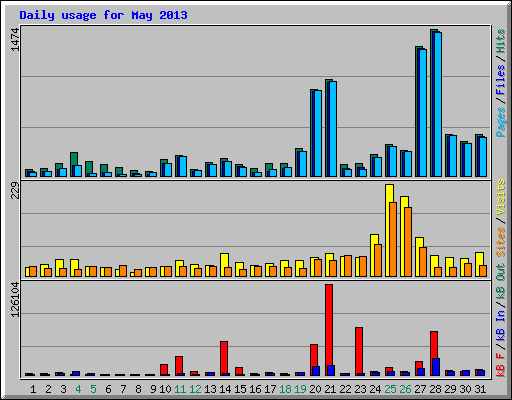Image resolution: width=512 pixels, height=400 pixels.
Task: Click day label 27 on the x-axis
Action: click(x=420, y=389)
